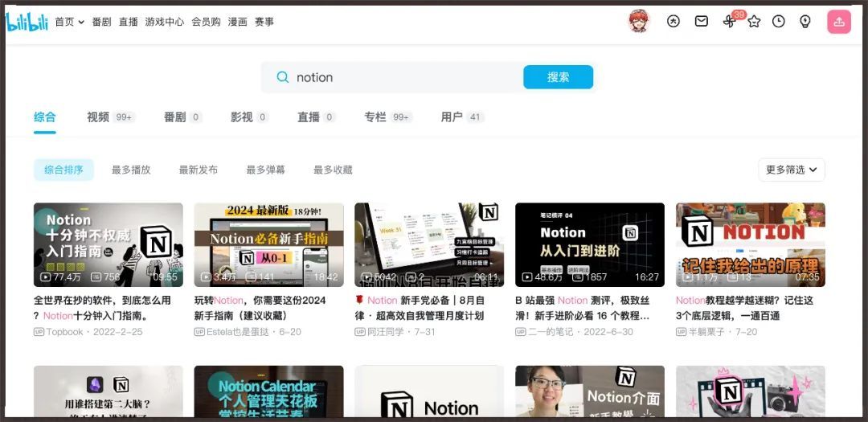Expand the 首页 dropdown arrow

click(81, 23)
